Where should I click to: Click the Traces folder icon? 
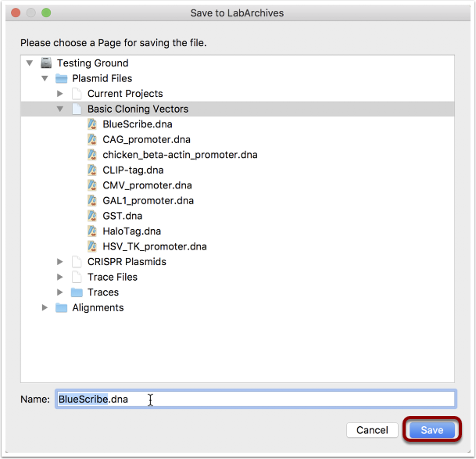[x=77, y=292]
